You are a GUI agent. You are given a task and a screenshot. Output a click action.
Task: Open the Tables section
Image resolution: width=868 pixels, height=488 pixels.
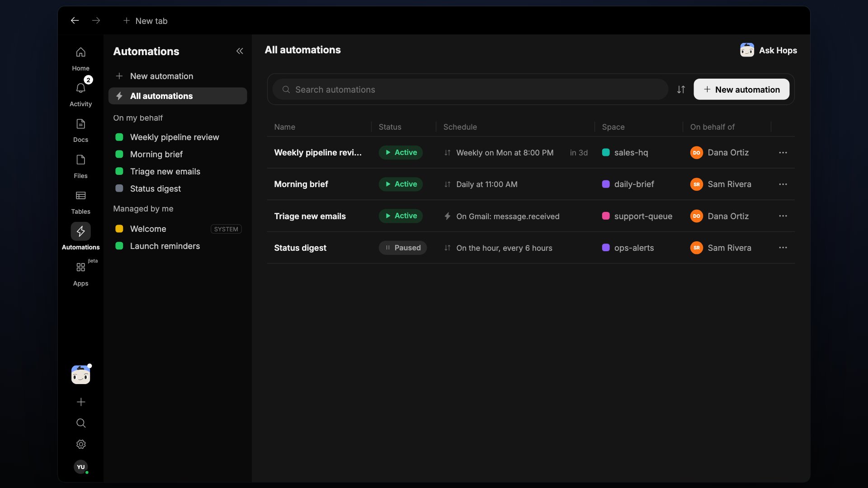(x=80, y=202)
